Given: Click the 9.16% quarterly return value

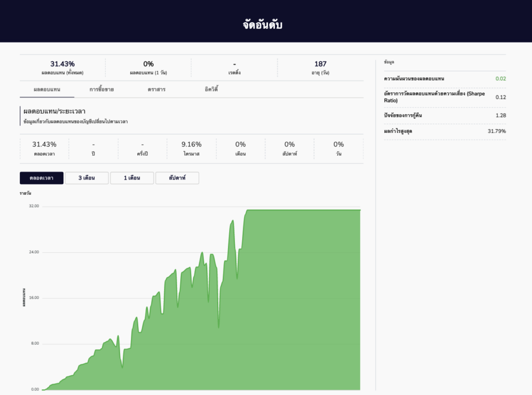Looking at the screenshot, I should click(190, 144).
